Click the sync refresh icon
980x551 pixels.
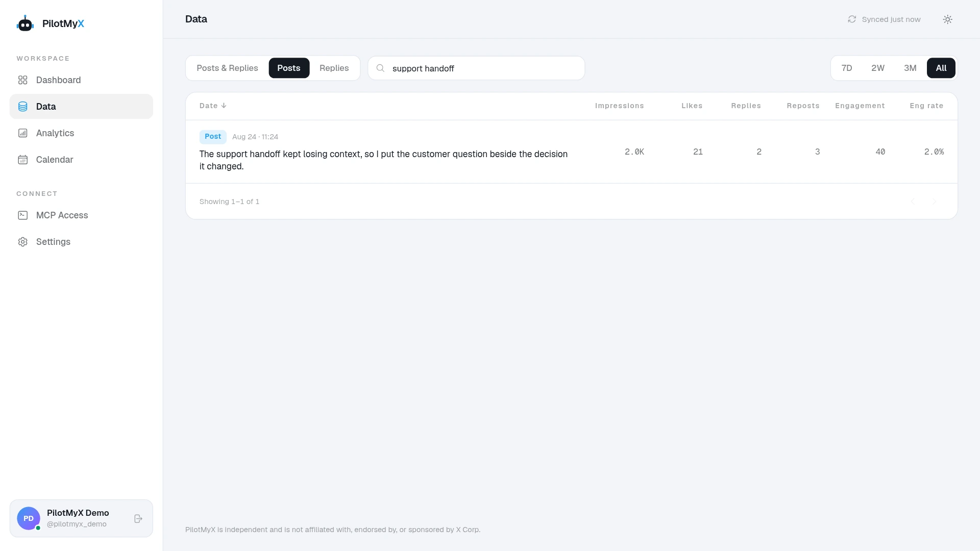tap(852, 19)
